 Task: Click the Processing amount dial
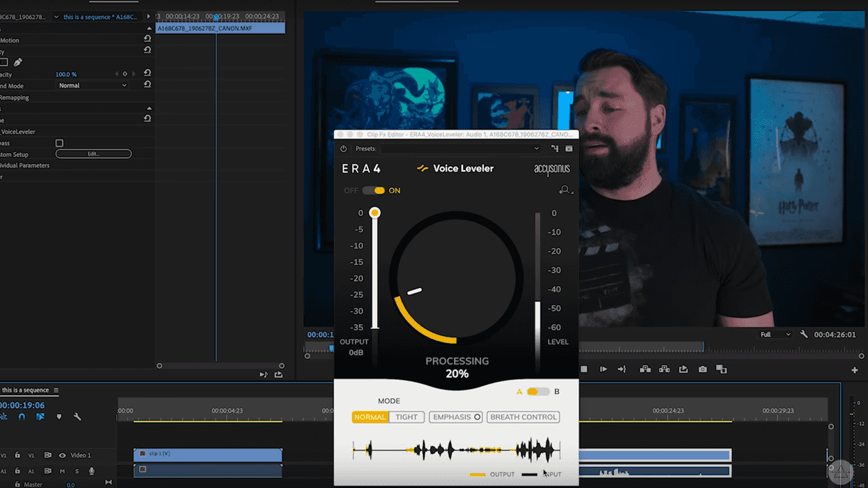456,277
